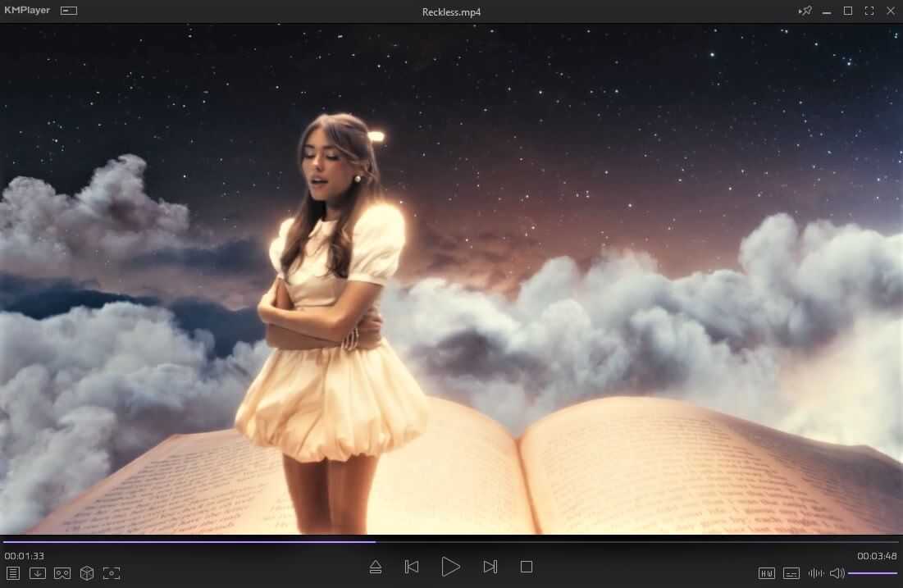Image resolution: width=903 pixels, height=588 pixels.
Task: Toggle the pin-on-top window icon
Action: pos(805,11)
